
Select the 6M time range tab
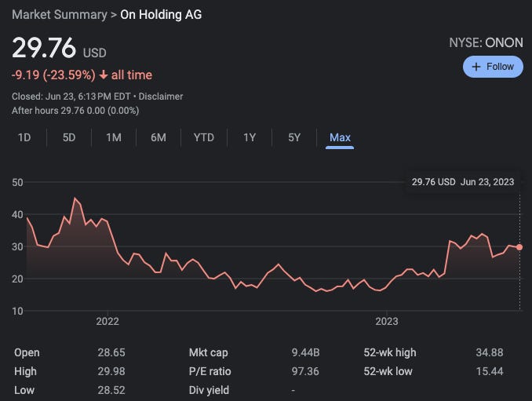point(159,137)
